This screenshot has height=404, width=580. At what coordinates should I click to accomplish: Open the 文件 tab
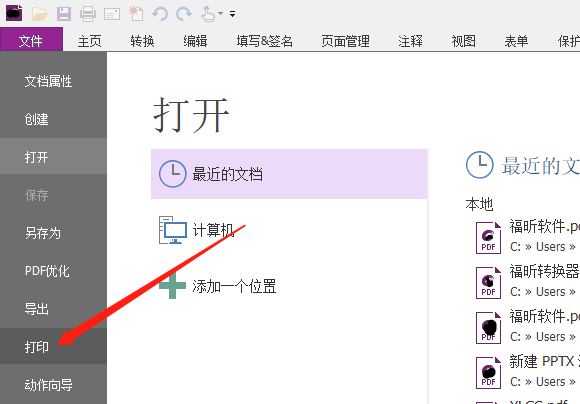click(x=31, y=39)
